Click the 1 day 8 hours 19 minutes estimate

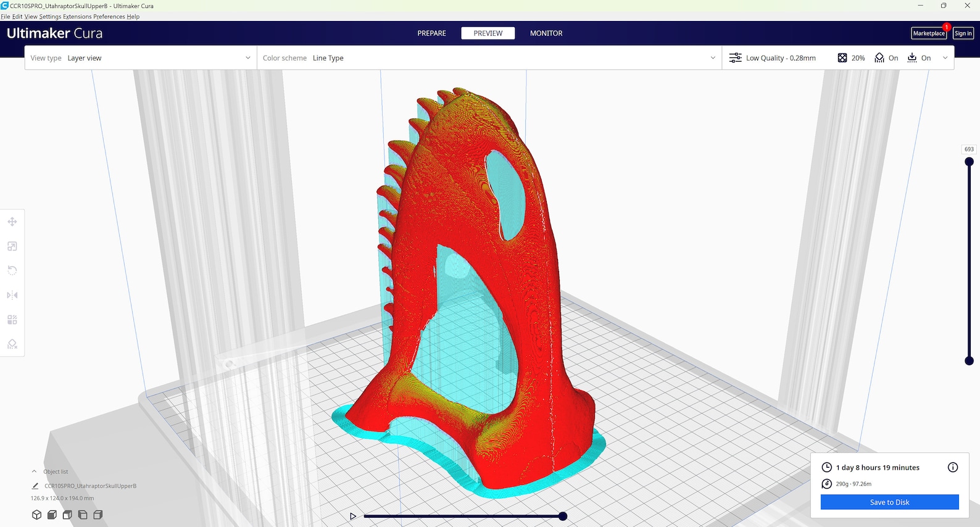pos(878,468)
